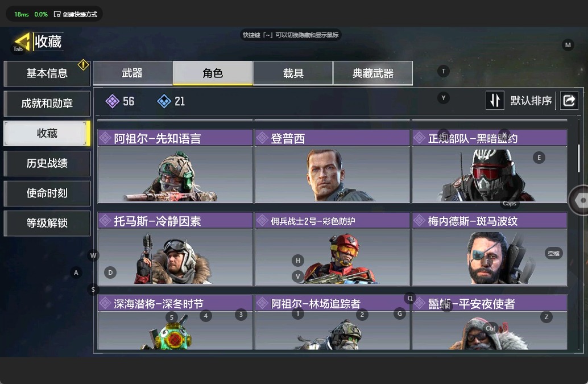588x384 pixels.
Task: Click the yellow back arrow icon
Action: click(x=22, y=42)
